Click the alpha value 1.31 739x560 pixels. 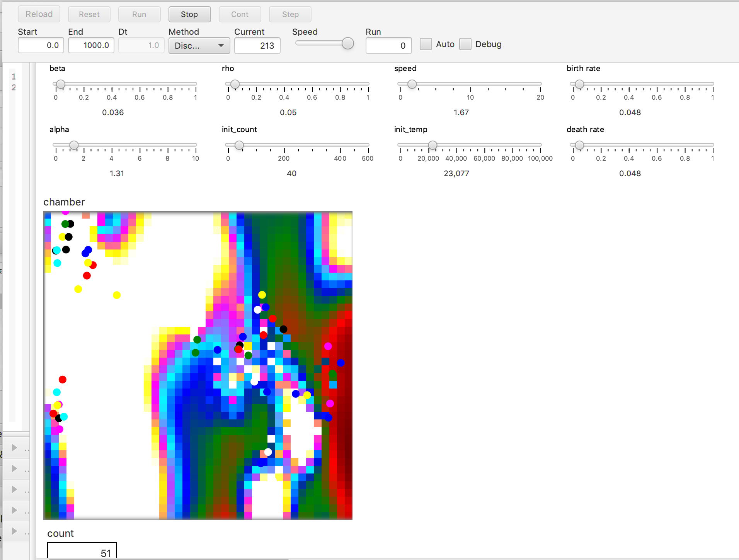click(x=117, y=173)
